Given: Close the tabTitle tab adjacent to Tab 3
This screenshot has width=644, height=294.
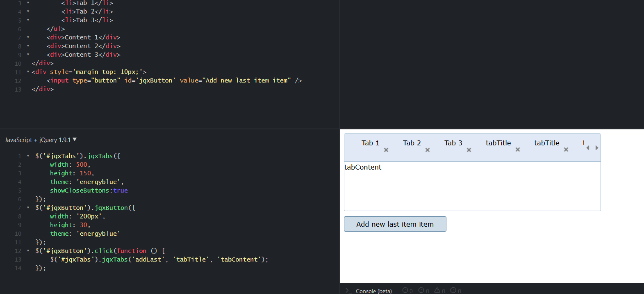Looking at the screenshot, I should click(518, 150).
